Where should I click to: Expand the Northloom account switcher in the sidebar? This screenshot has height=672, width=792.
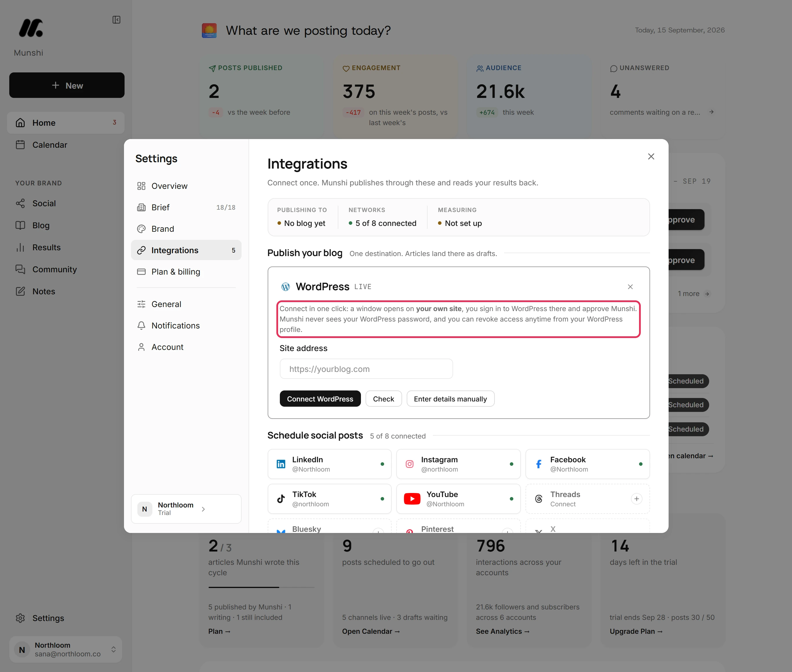65,649
